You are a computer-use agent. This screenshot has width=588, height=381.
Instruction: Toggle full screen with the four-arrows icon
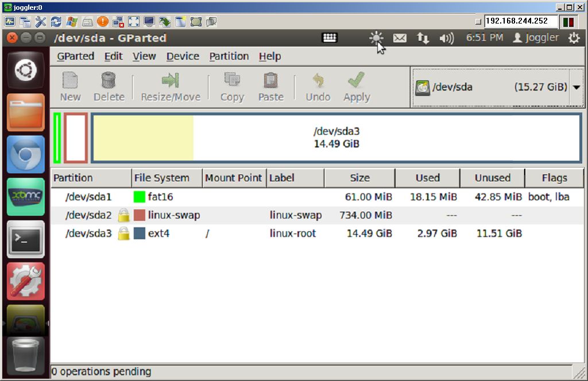[133, 22]
